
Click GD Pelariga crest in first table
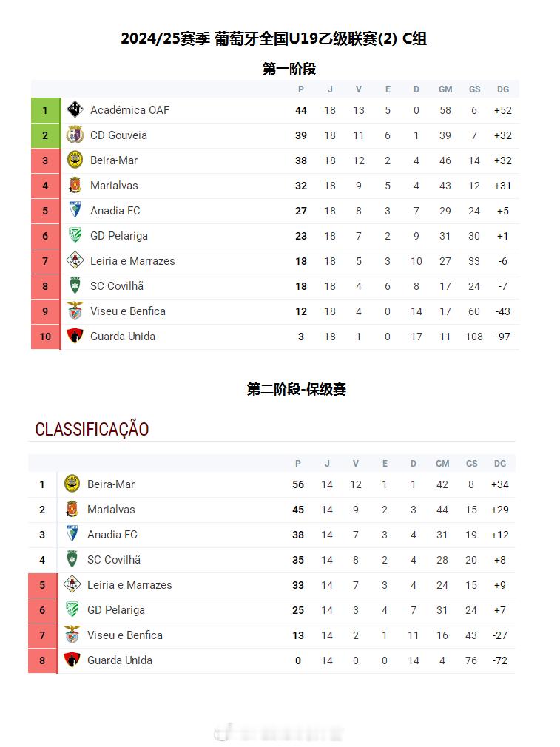pyautogui.click(x=75, y=235)
